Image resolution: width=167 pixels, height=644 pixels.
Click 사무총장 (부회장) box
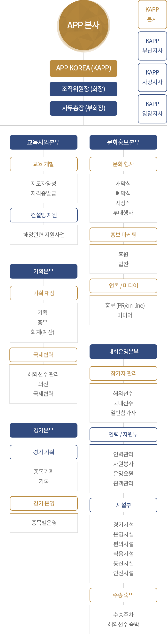(x=83, y=108)
